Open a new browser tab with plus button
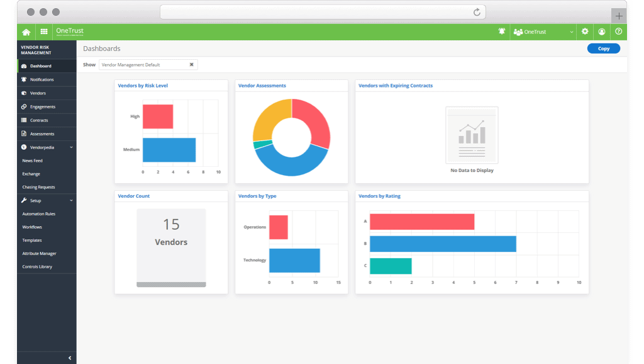Viewport: 644px width, 364px height. 619,16
